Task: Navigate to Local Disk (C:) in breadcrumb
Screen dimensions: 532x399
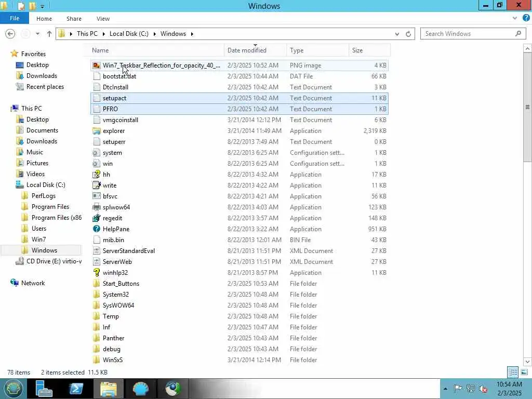Action: pos(129,34)
